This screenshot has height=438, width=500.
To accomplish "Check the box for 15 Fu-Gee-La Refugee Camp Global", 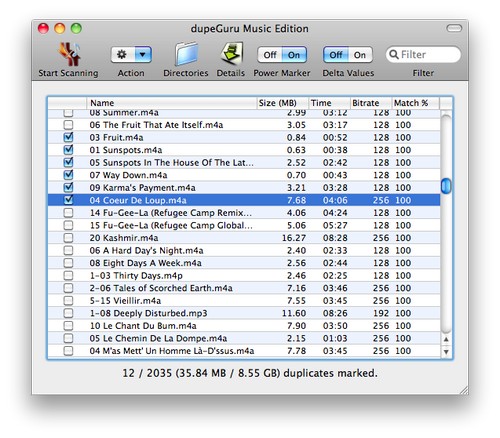I will (68, 225).
